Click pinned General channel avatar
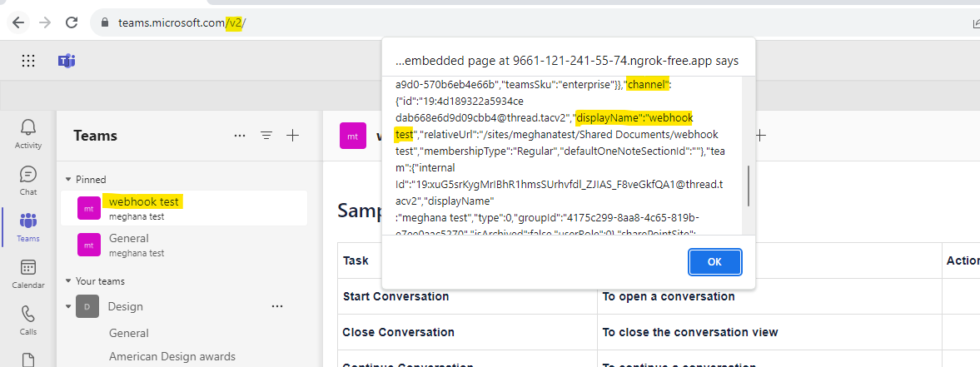 coord(89,245)
